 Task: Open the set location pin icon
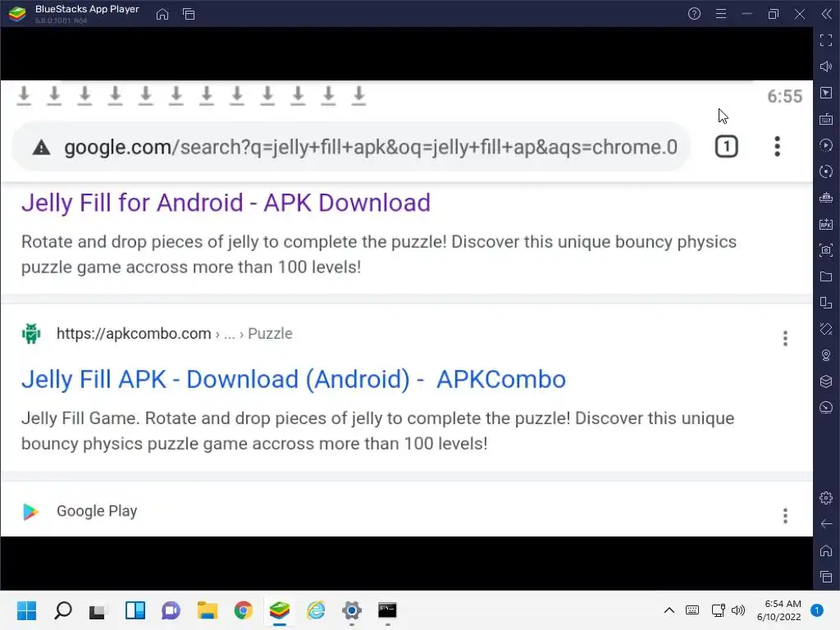826,355
